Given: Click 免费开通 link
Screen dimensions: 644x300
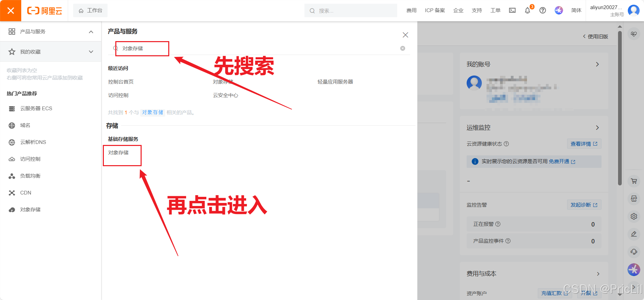Looking at the screenshot, I should tap(562, 161).
